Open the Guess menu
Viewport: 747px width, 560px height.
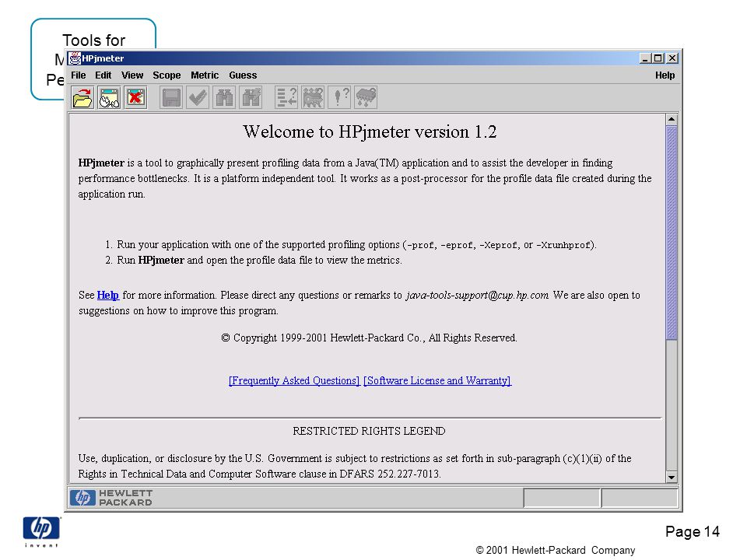pyautogui.click(x=243, y=75)
